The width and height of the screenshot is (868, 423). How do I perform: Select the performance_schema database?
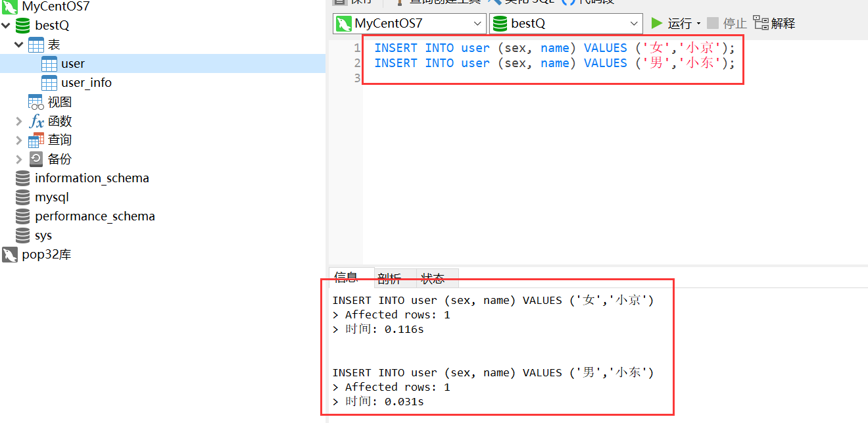pyautogui.click(x=95, y=216)
